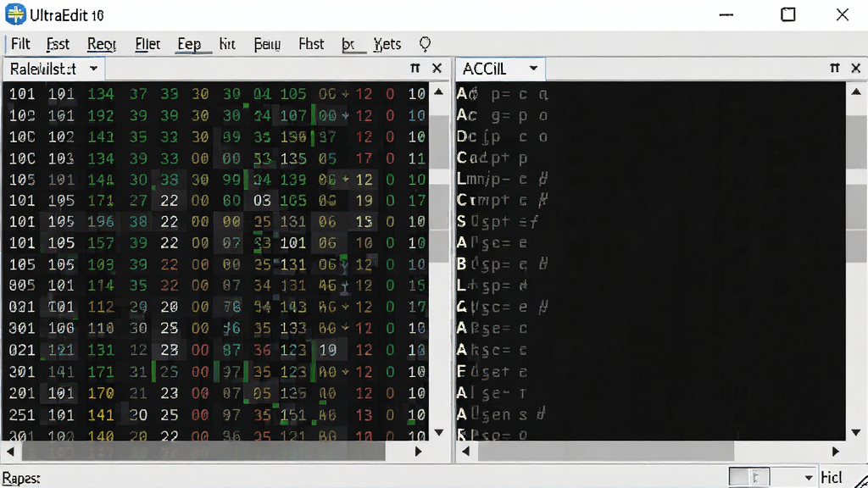Click the hex panel's horizontal scrollbar thumb
Screen dimensions: 868x488
(203, 452)
